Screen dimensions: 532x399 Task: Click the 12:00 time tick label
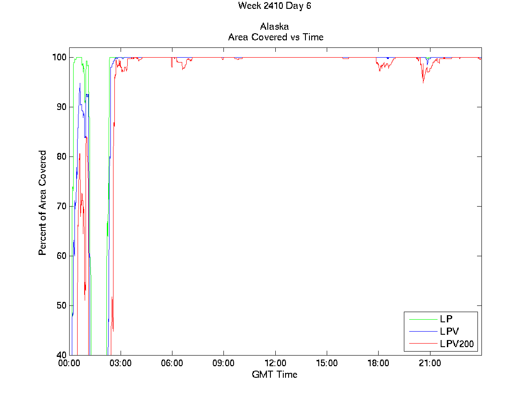(x=275, y=363)
